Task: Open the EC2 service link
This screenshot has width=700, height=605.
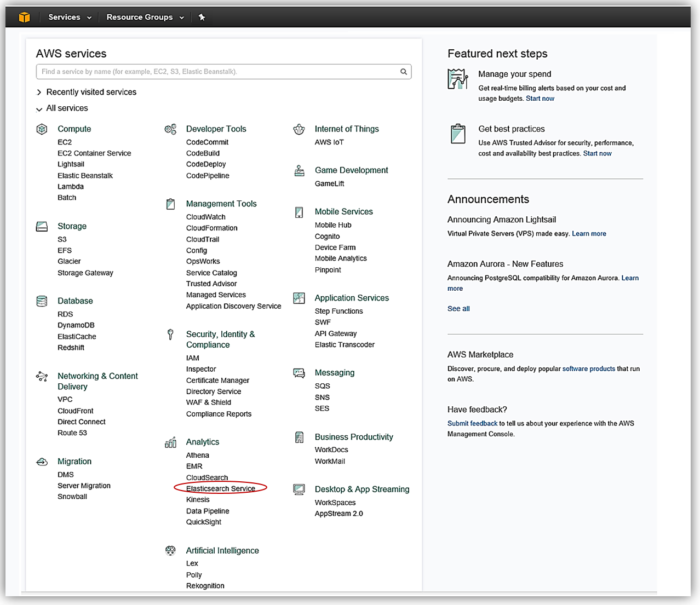Action: coord(65,142)
